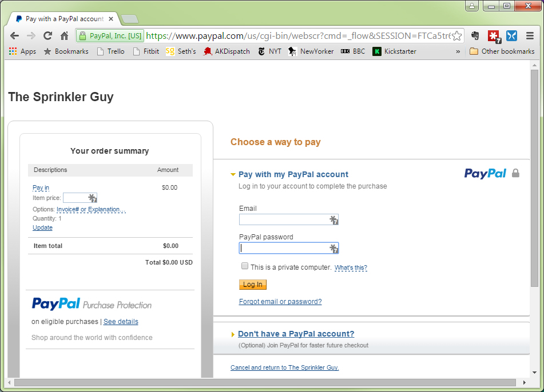Open the Evernote clipper extension
This screenshot has width=544, height=392.
(x=475, y=35)
